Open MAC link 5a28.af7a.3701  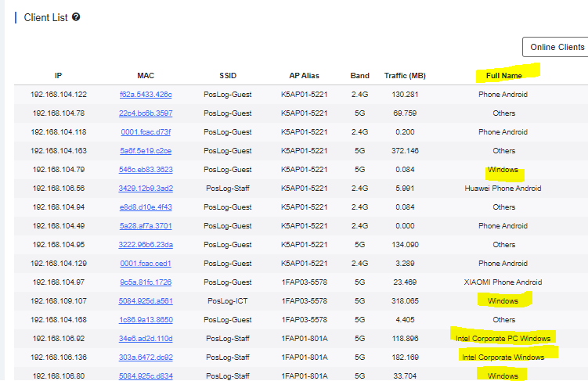click(146, 226)
